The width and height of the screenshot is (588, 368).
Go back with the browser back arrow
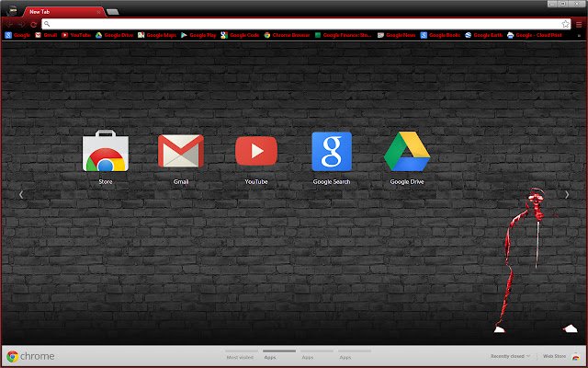pos(10,25)
